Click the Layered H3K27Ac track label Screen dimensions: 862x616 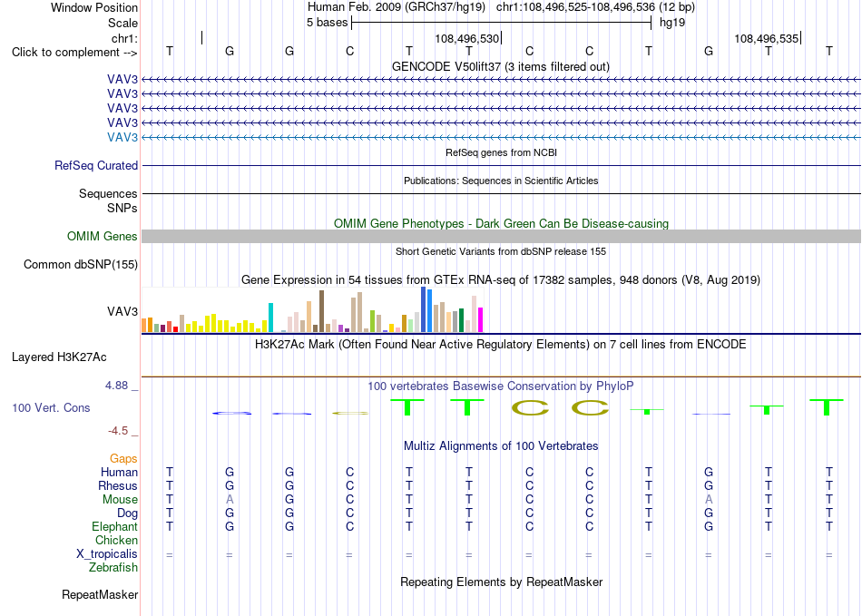coord(59,357)
